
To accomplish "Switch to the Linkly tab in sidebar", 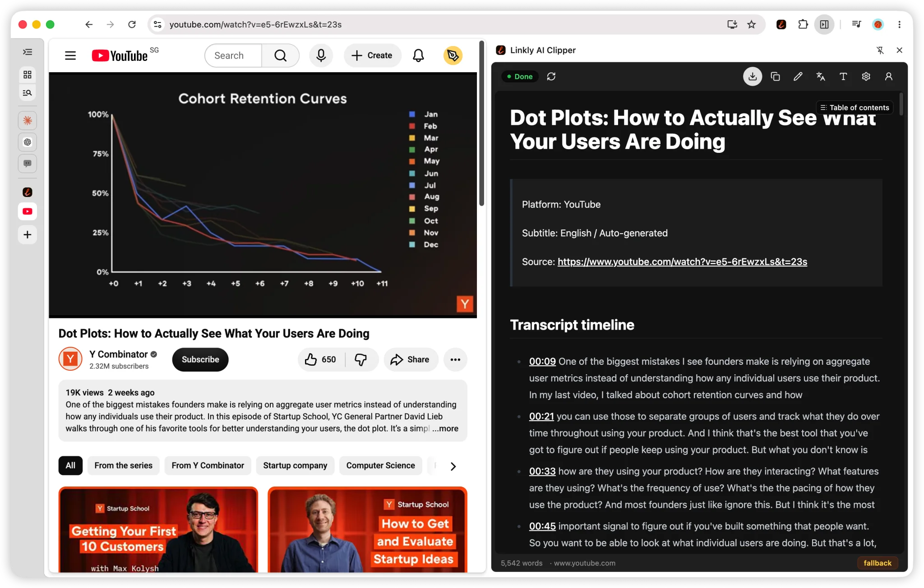I will [x=28, y=192].
